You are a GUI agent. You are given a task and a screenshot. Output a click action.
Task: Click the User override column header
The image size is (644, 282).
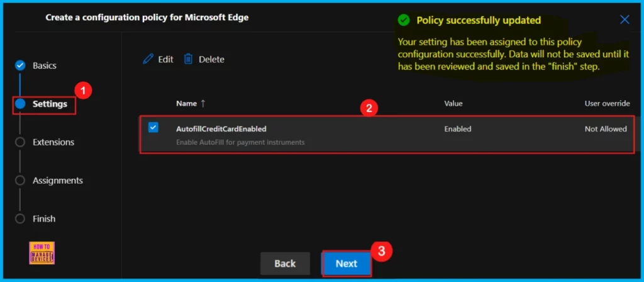[x=607, y=104]
